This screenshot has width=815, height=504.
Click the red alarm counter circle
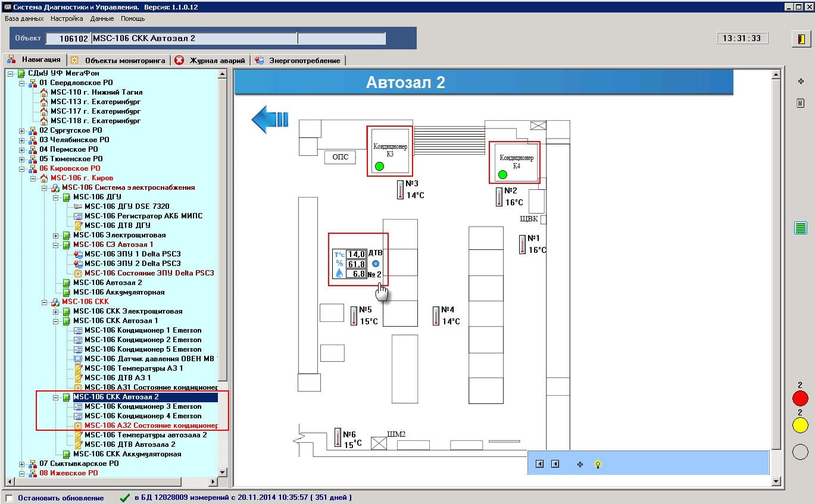click(x=800, y=398)
